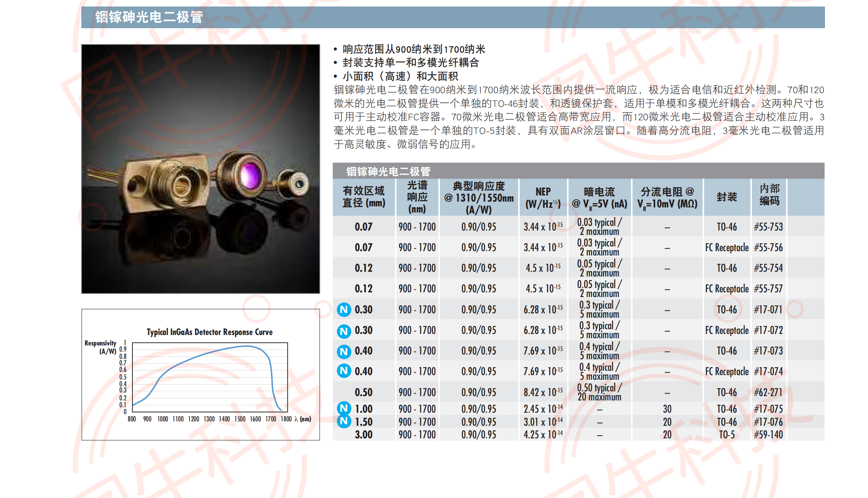The width and height of the screenshot is (868, 498).
Task: Click part number #17-071
Action: point(768,310)
